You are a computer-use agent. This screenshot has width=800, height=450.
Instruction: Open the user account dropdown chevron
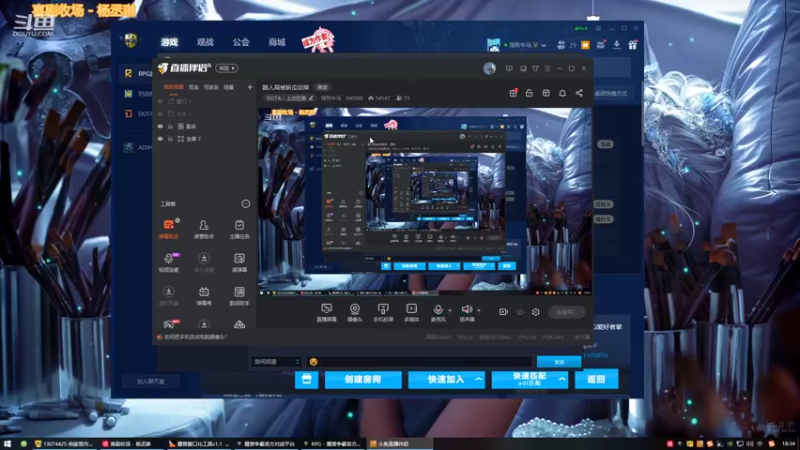point(544,45)
